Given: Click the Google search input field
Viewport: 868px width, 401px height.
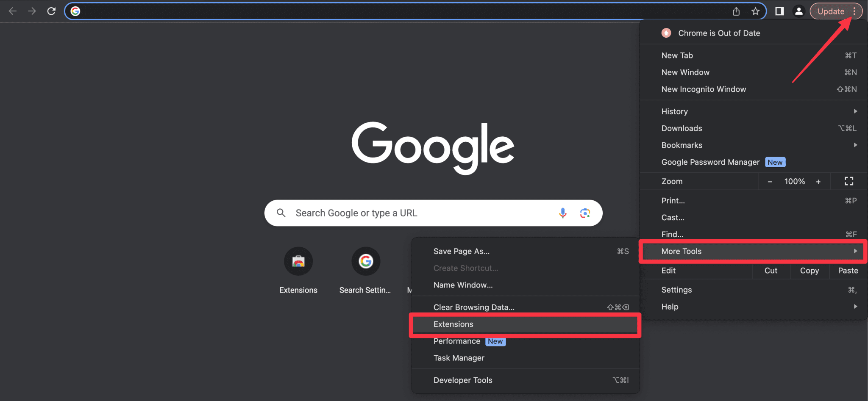Looking at the screenshot, I should (x=424, y=213).
